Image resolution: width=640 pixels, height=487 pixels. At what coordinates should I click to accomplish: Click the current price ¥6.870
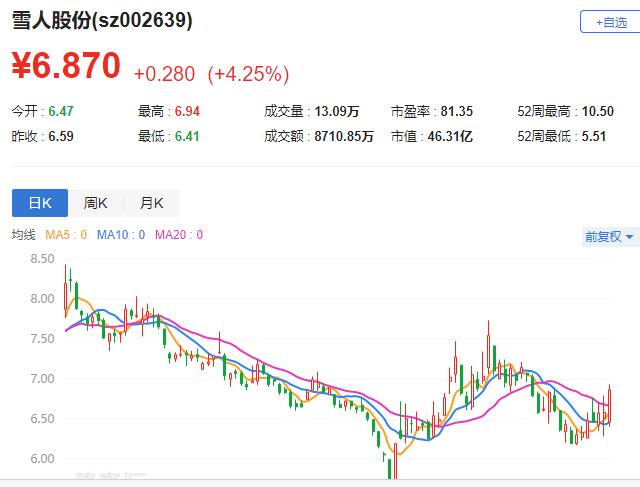[x=66, y=65]
